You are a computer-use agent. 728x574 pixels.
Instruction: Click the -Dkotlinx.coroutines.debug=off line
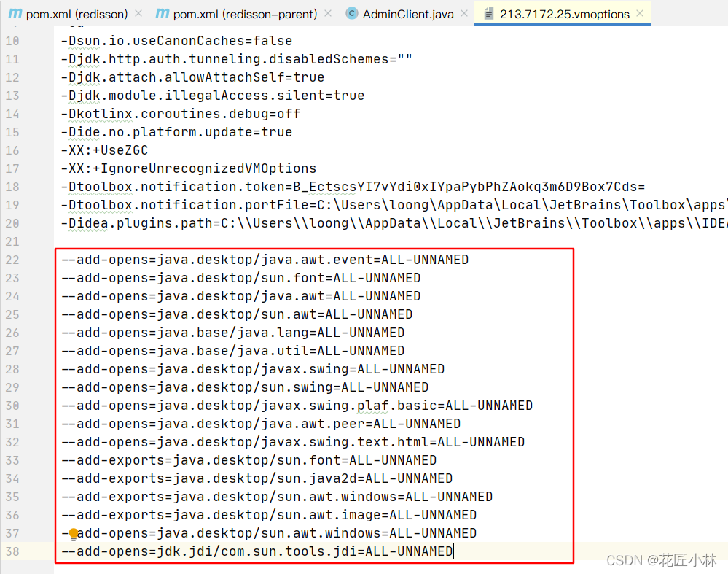click(x=181, y=114)
